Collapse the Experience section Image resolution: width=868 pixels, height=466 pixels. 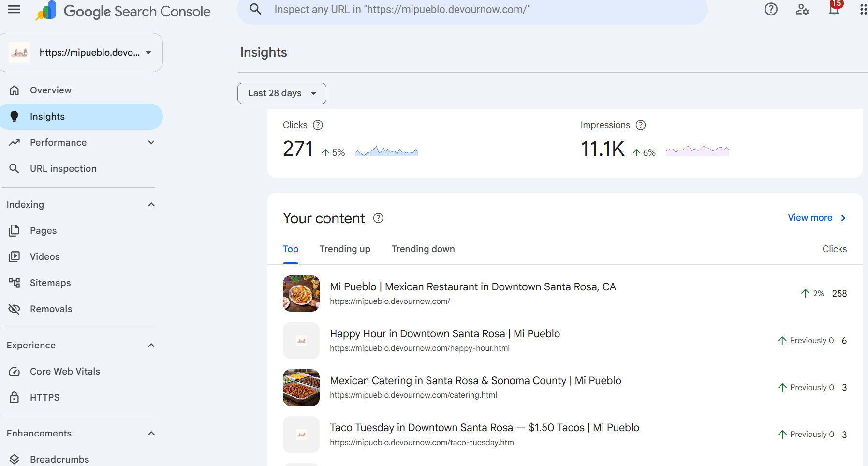(x=151, y=346)
